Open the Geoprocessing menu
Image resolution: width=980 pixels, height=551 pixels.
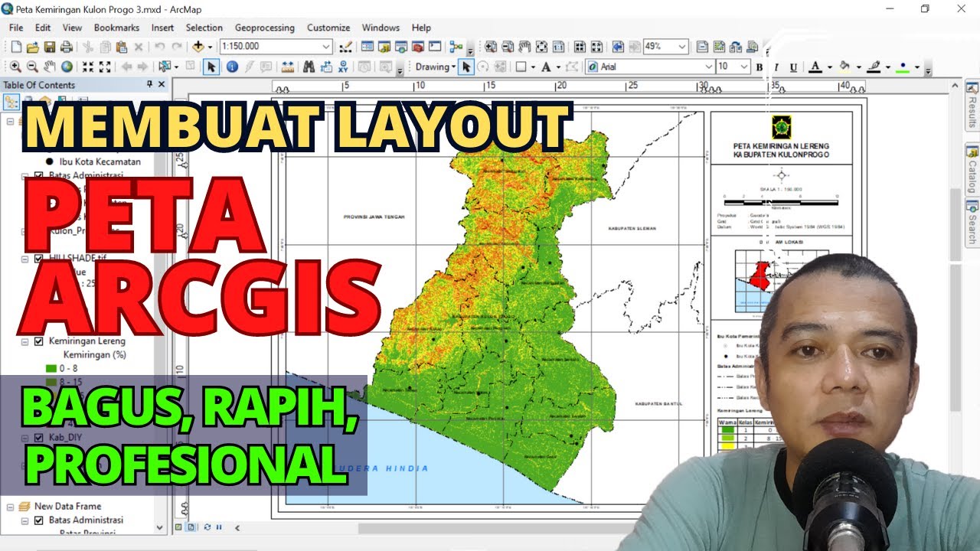click(264, 28)
